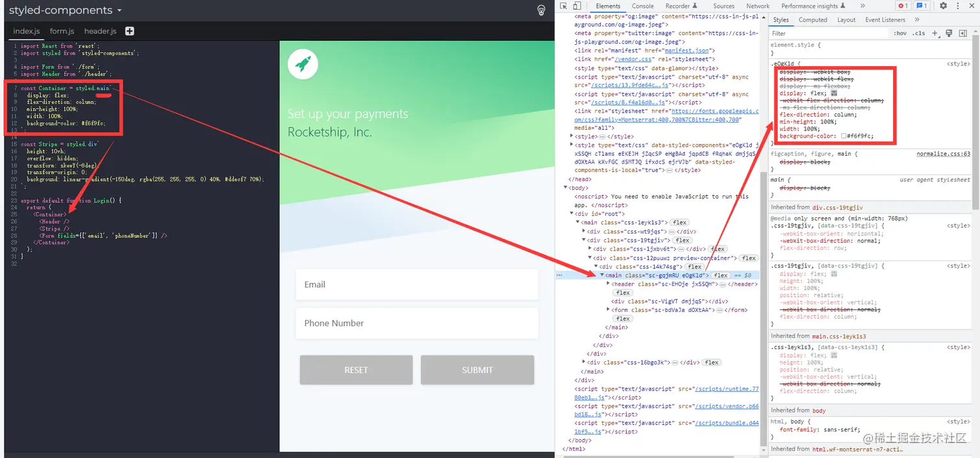Viewport: 980px width, 458px height.
Task: Click the blue issues count badge
Action: pyautogui.click(x=922, y=6)
